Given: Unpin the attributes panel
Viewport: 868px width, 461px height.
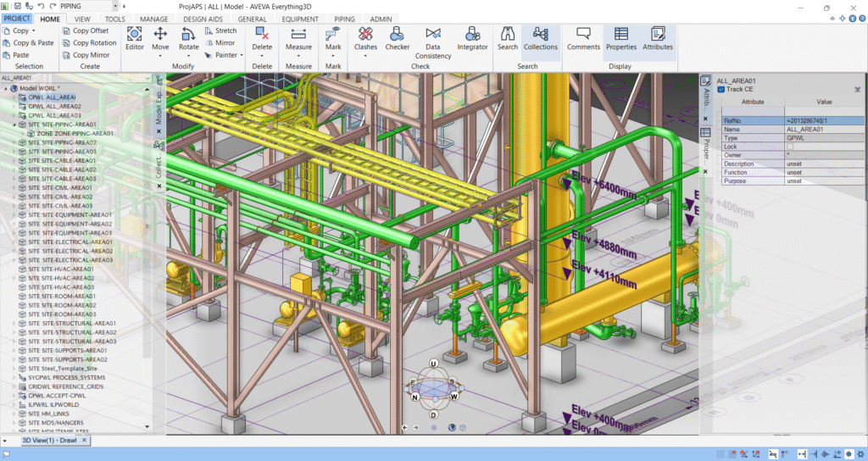Looking at the screenshot, I should (858, 89).
